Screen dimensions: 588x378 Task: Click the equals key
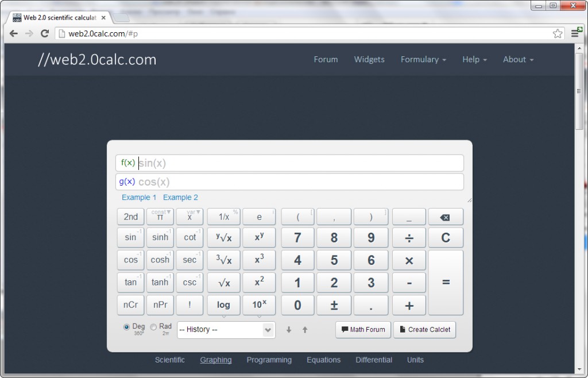pyautogui.click(x=446, y=283)
